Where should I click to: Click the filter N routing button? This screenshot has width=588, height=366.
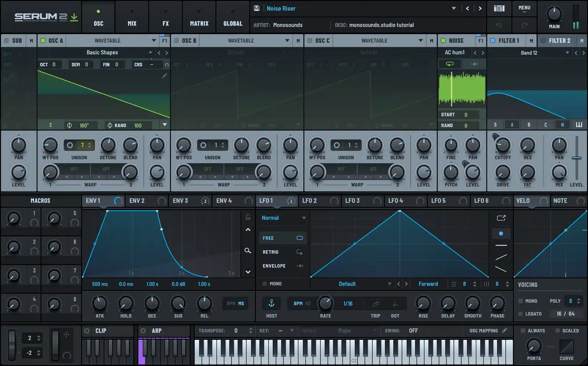[x=562, y=125]
